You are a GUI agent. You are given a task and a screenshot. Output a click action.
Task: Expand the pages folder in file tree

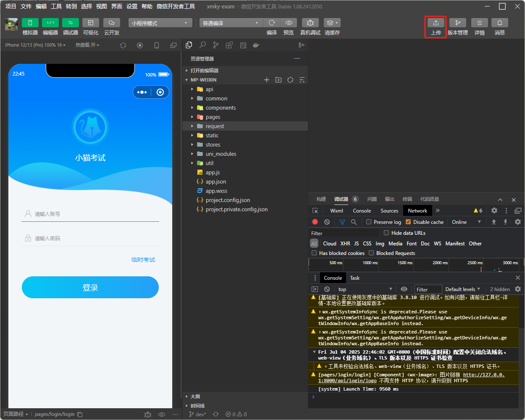pos(213,117)
